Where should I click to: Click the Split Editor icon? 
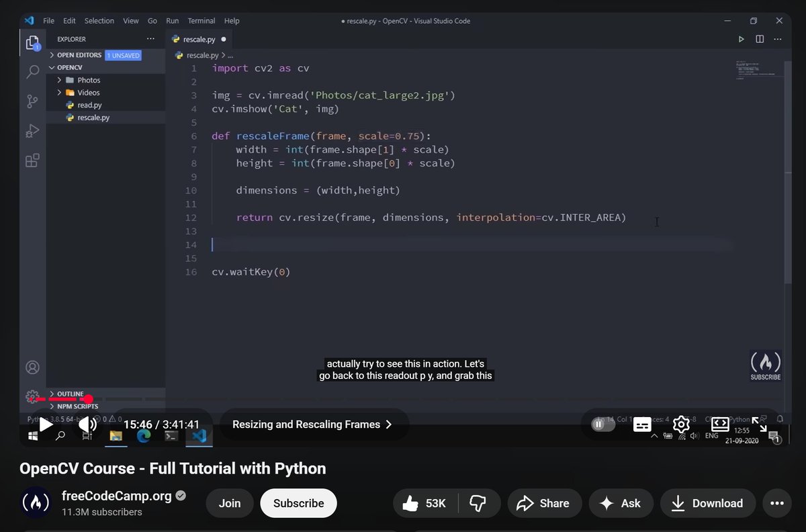click(x=760, y=40)
